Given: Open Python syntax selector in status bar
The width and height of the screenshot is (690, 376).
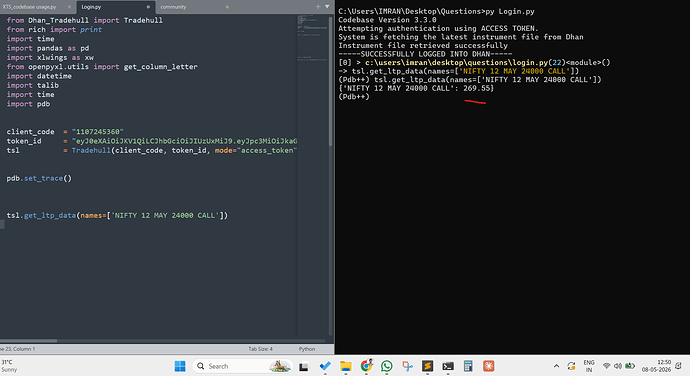Looking at the screenshot, I should 307,349.
